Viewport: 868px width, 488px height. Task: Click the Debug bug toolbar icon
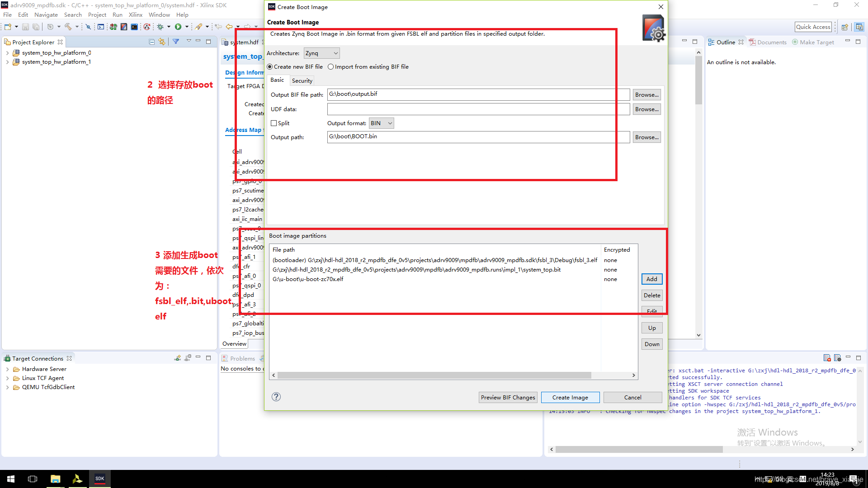tap(160, 27)
